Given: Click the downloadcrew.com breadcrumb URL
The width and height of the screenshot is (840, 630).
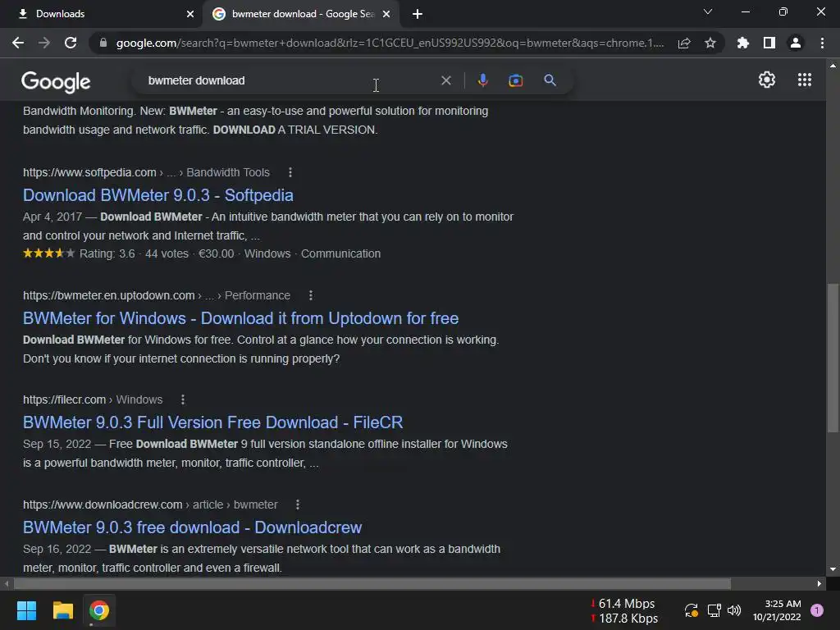Looking at the screenshot, I should pos(103,504).
